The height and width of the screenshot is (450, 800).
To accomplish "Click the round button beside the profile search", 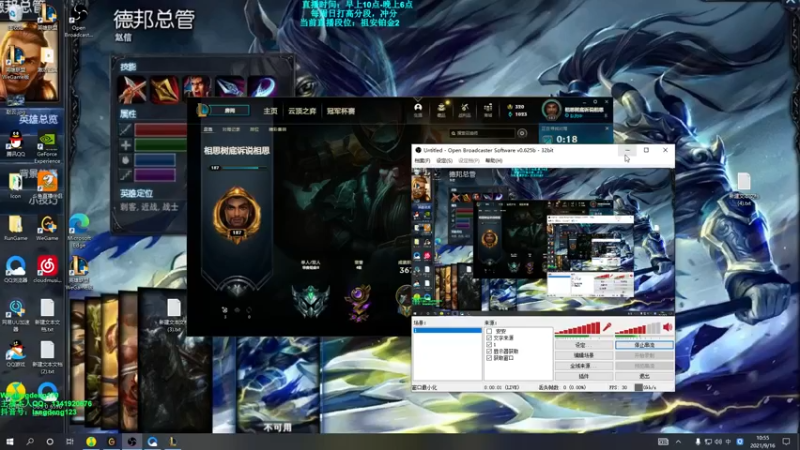I will click(522, 133).
